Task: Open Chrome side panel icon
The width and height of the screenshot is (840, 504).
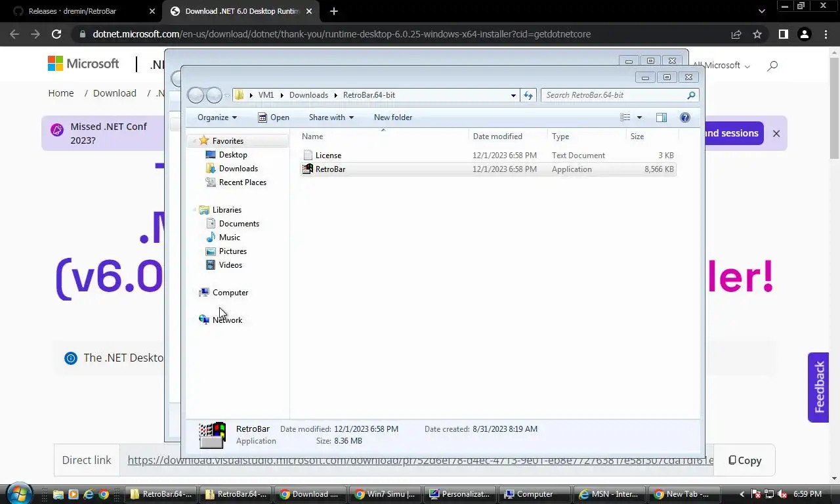Action: 783,34
